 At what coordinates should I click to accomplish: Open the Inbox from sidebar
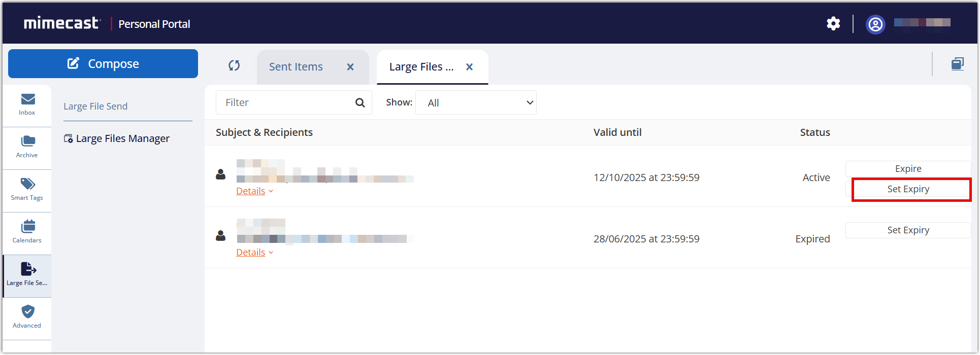[x=27, y=104]
